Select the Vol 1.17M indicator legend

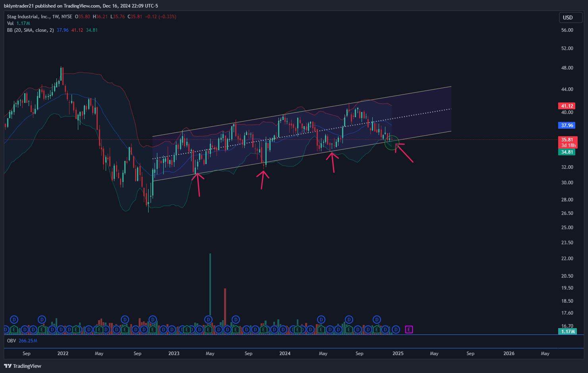[18, 23]
